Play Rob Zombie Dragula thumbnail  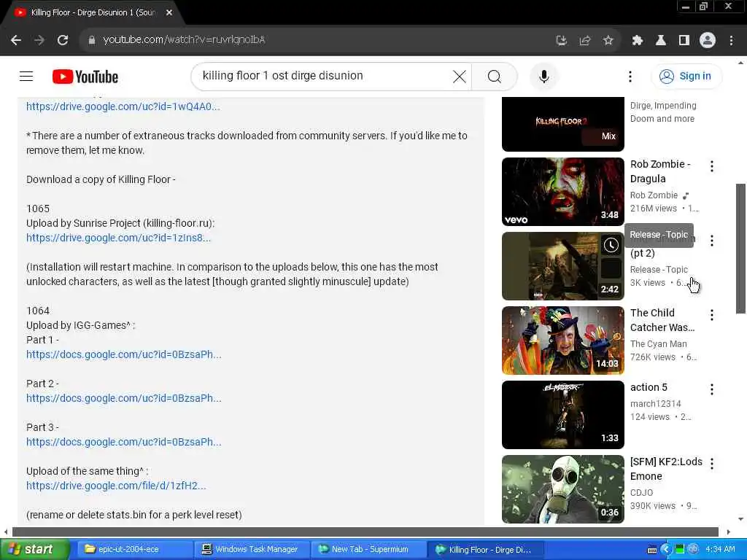tap(562, 192)
